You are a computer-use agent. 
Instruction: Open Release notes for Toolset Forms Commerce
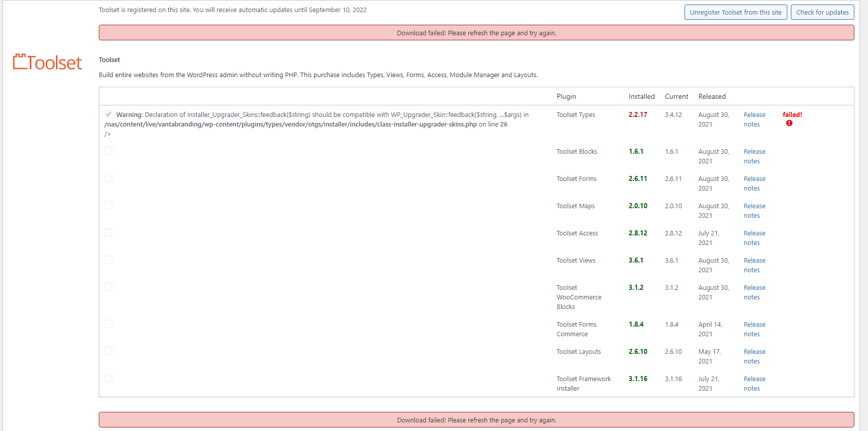754,329
